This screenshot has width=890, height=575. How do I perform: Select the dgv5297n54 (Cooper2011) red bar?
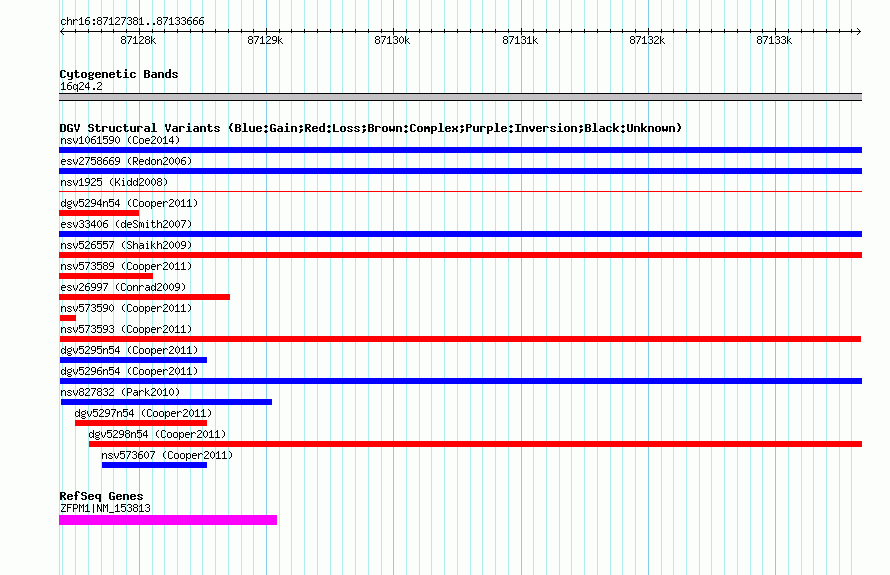tap(141, 423)
